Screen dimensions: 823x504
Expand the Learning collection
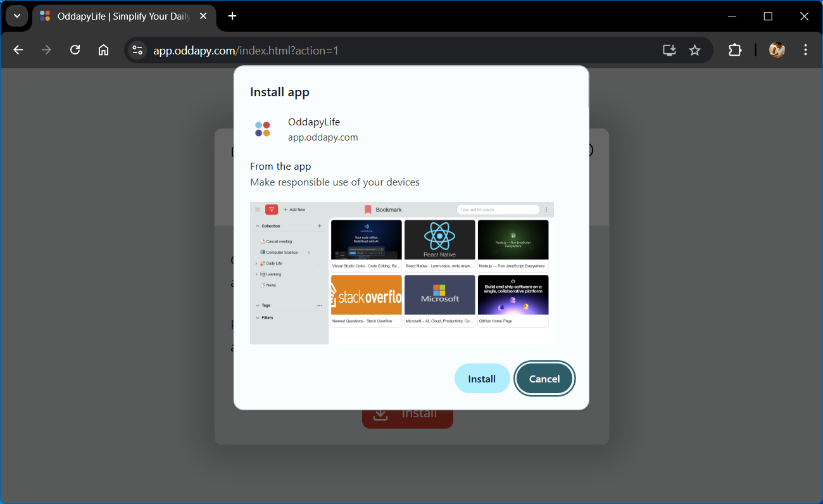(256, 274)
